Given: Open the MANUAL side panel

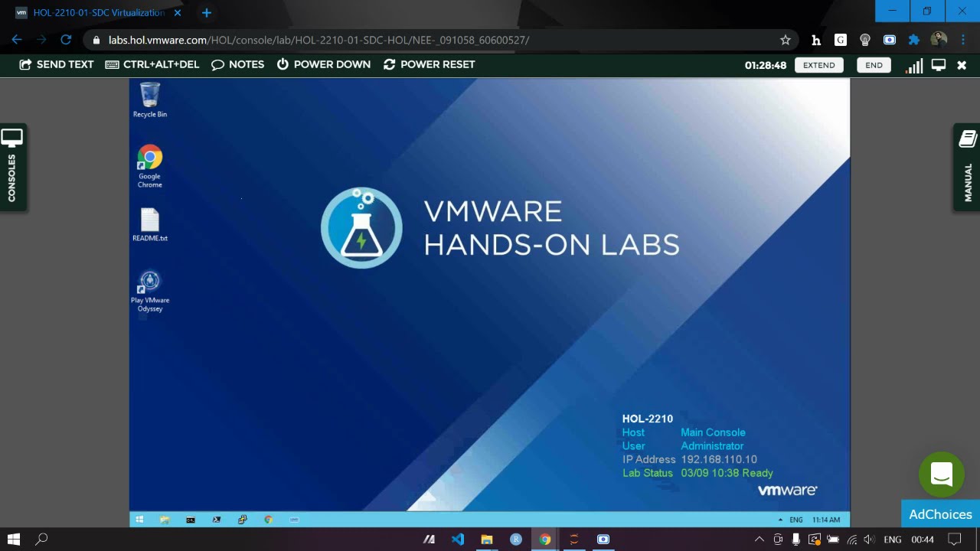Looking at the screenshot, I should [967, 167].
